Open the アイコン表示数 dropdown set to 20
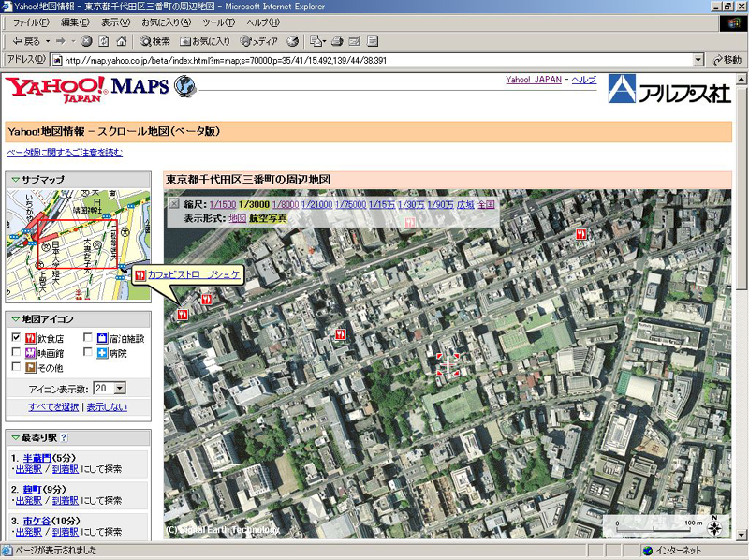The height and width of the screenshot is (560, 749). click(119, 387)
